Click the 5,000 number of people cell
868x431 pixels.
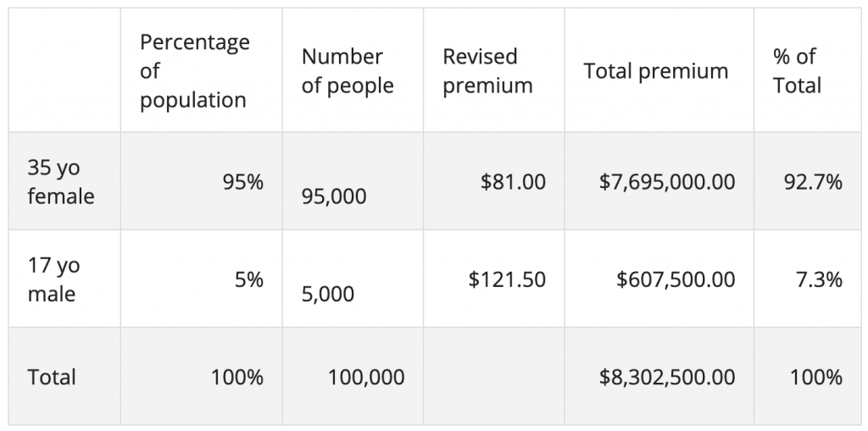click(x=328, y=294)
